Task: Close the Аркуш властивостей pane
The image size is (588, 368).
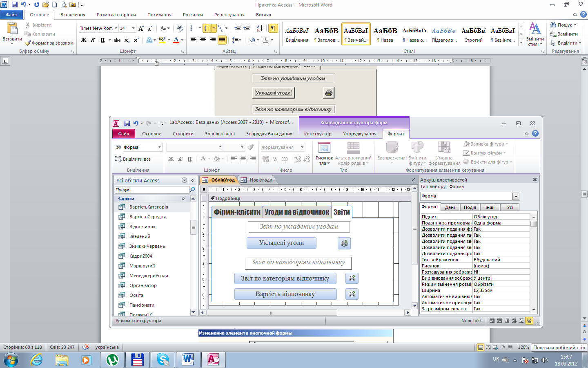Action: [535, 180]
